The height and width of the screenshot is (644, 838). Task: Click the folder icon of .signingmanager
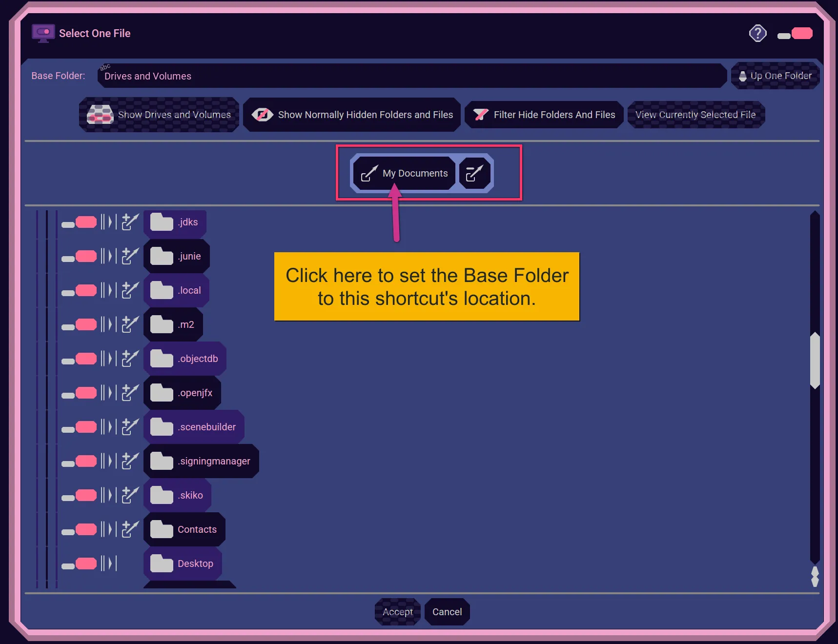[x=162, y=461]
